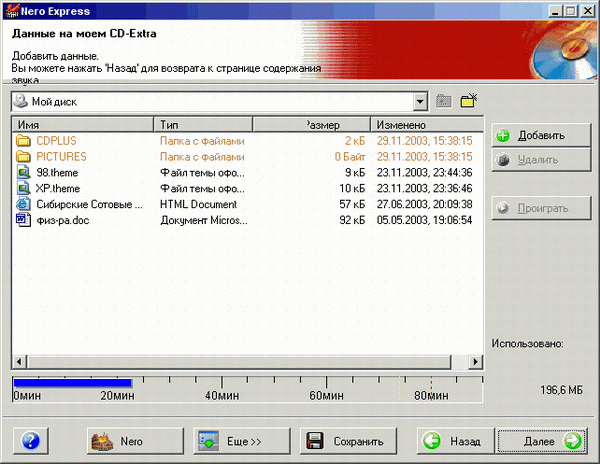Click the disc icon beside Мой диск
600x464 pixels.
(21, 101)
